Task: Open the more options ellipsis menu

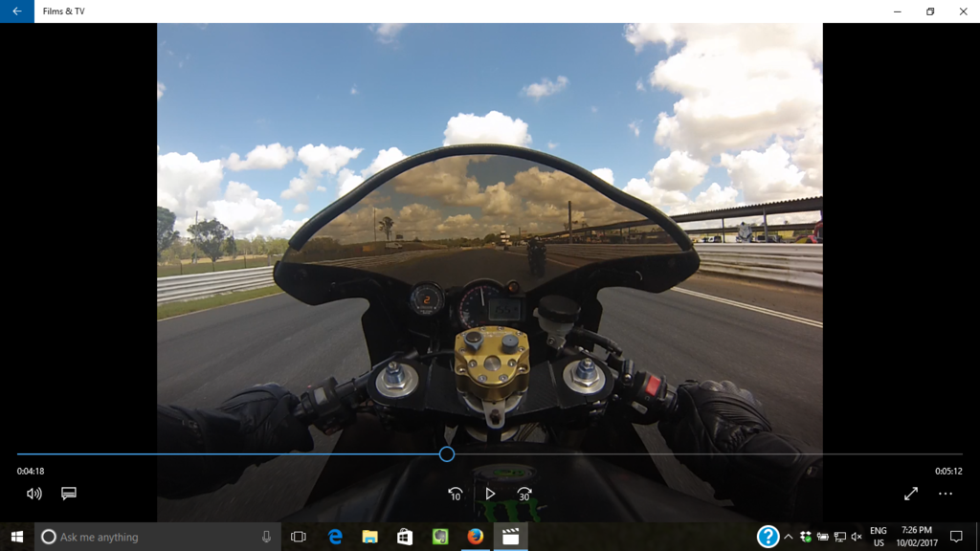Action: click(x=946, y=494)
